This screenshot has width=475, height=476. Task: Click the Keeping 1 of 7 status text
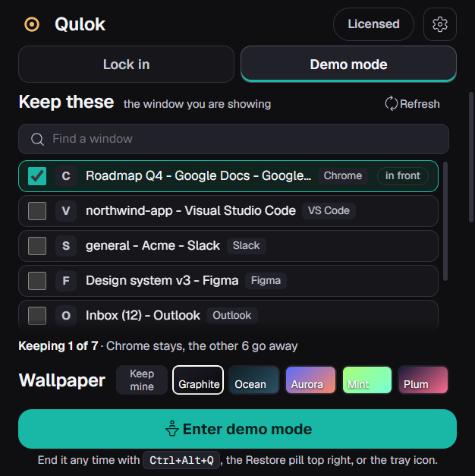pos(58,346)
